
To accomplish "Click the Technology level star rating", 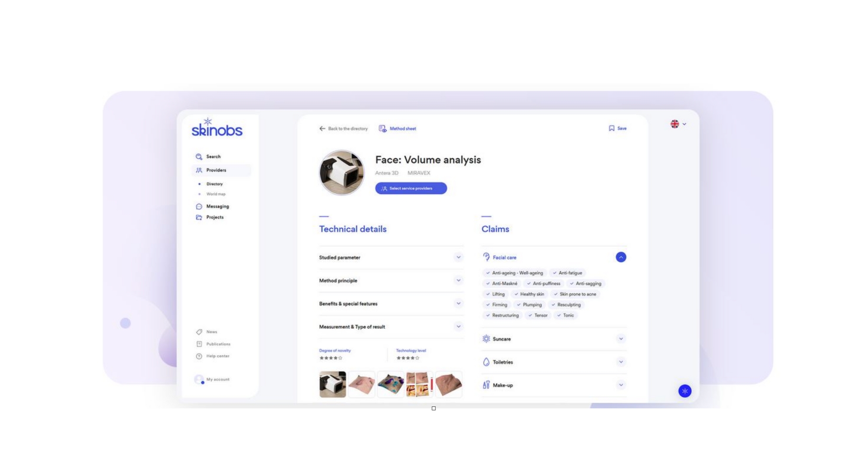I will 408,358.
